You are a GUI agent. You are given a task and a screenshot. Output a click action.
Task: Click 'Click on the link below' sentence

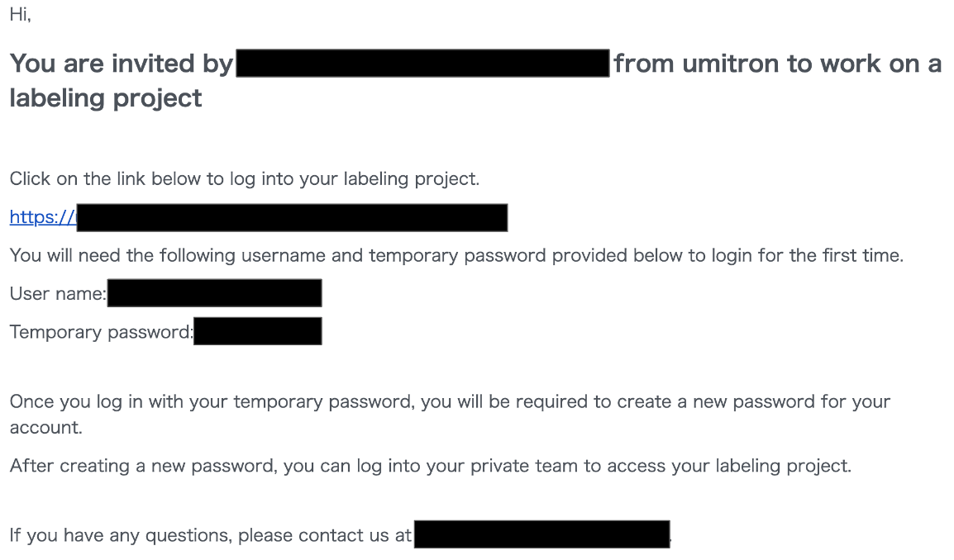pyautogui.click(x=244, y=178)
